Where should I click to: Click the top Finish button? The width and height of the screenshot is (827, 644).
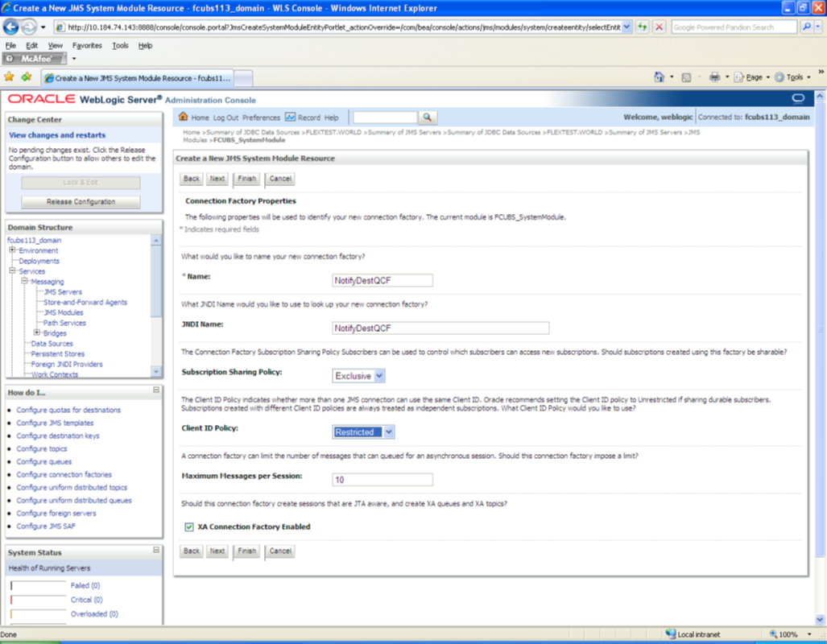246,178
